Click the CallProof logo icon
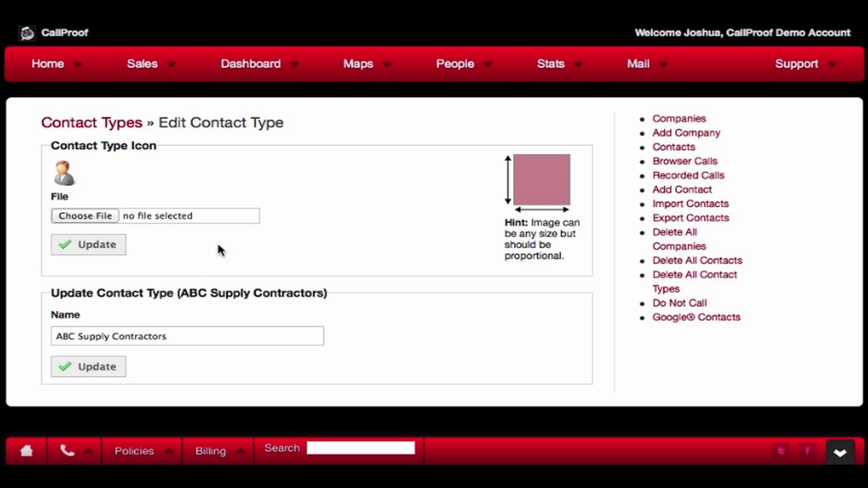Image resolution: width=868 pixels, height=488 pixels. (x=27, y=33)
